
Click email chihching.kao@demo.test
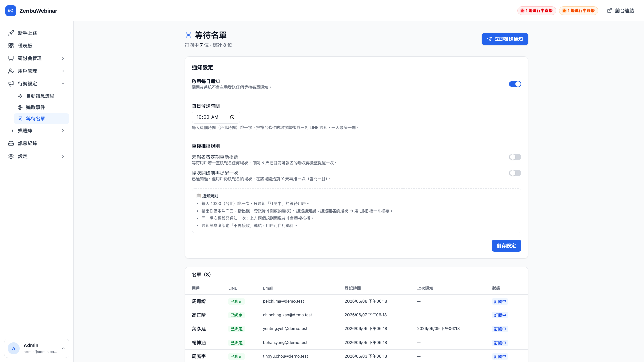[287, 315]
